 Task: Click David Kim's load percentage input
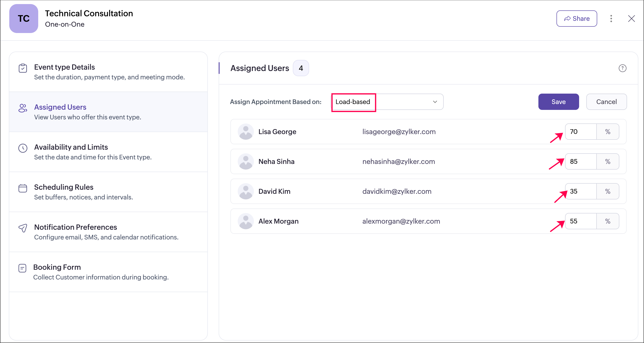[x=580, y=191]
